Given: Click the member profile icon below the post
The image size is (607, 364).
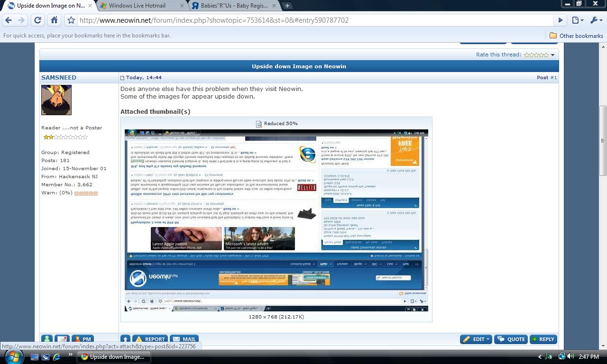Looking at the screenshot, I should coord(47,339).
